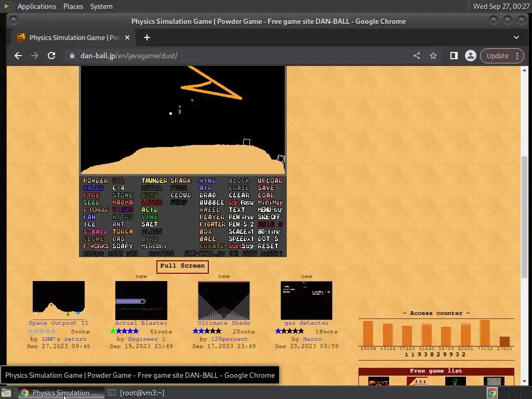Click the address bar URL
Image resolution: width=532 pixels, height=399 pixels.
point(129,56)
